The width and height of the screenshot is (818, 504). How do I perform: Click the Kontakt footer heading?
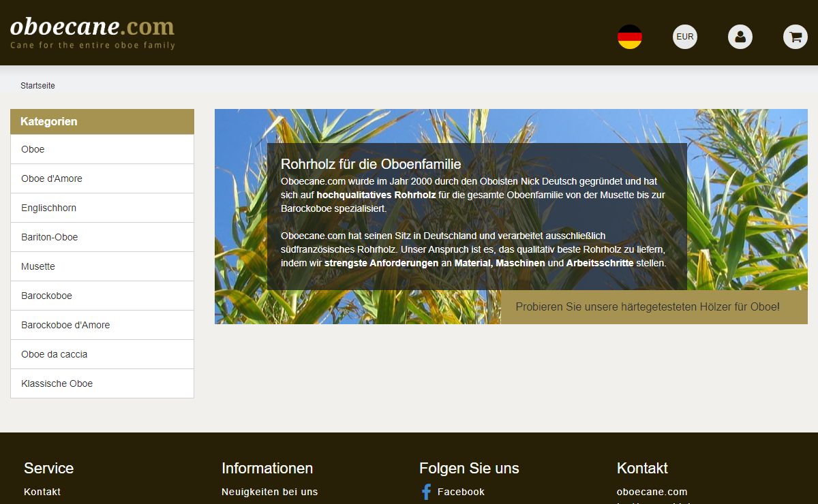click(642, 469)
